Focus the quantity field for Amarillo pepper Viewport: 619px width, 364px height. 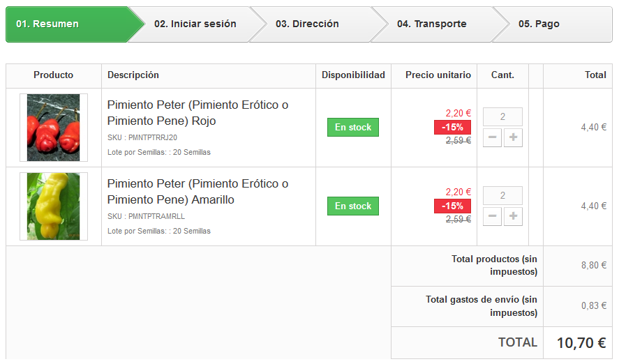click(x=502, y=196)
